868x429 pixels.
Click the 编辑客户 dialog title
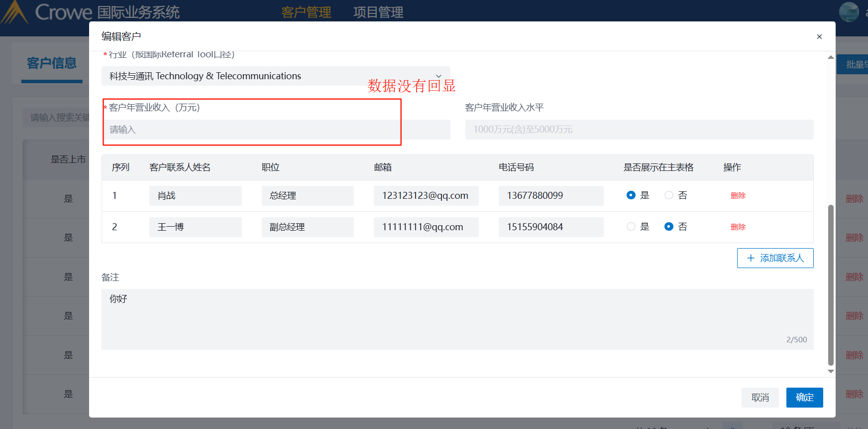(121, 36)
